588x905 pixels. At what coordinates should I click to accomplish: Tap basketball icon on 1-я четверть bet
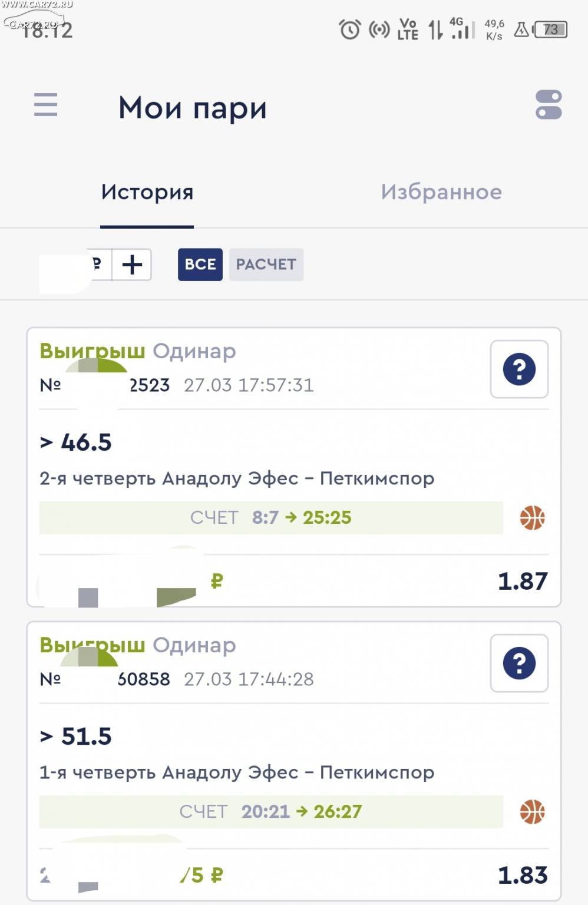[x=533, y=812]
